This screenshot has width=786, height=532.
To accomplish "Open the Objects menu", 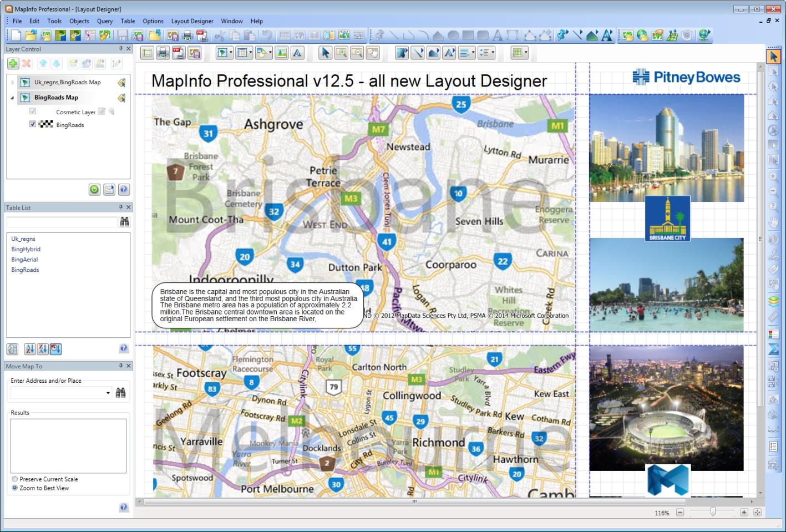I will click(79, 21).
